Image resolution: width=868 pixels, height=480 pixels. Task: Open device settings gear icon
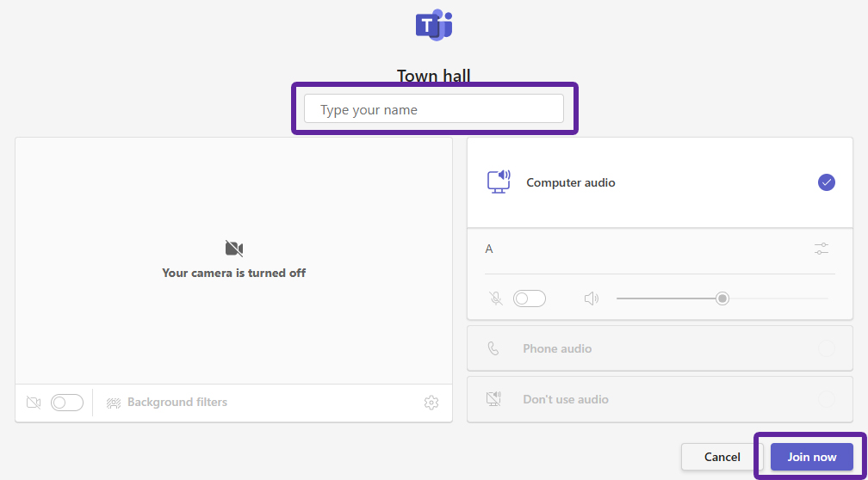[431, 403]
